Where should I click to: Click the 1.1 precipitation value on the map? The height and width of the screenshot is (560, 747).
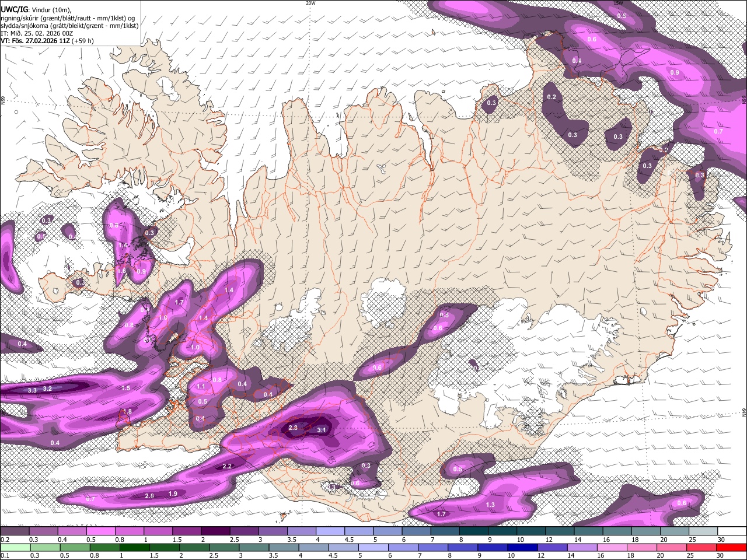point(201,387)
